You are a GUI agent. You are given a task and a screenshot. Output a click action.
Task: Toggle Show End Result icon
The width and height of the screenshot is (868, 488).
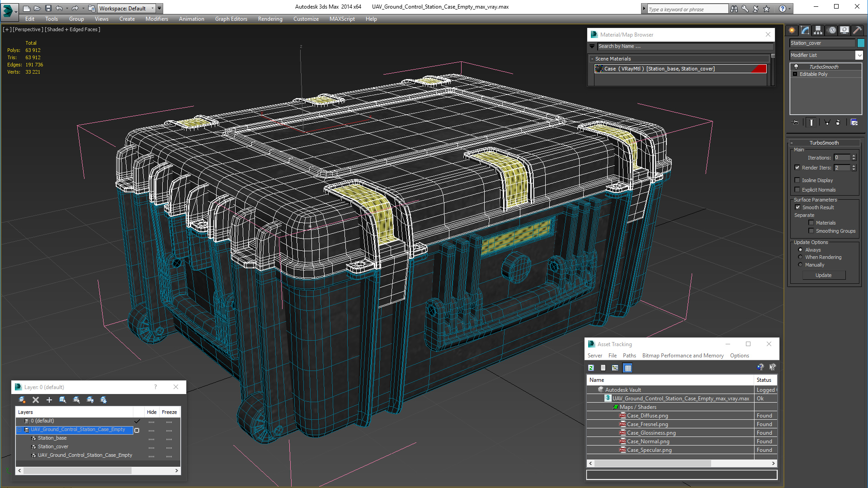coord(811,122)
